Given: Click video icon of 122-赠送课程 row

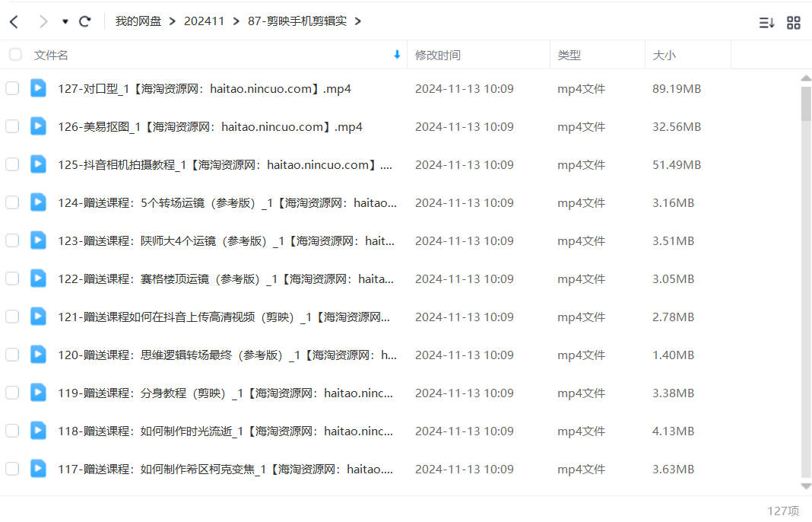Looking at the screenshot, I should (x=38, y=279).
